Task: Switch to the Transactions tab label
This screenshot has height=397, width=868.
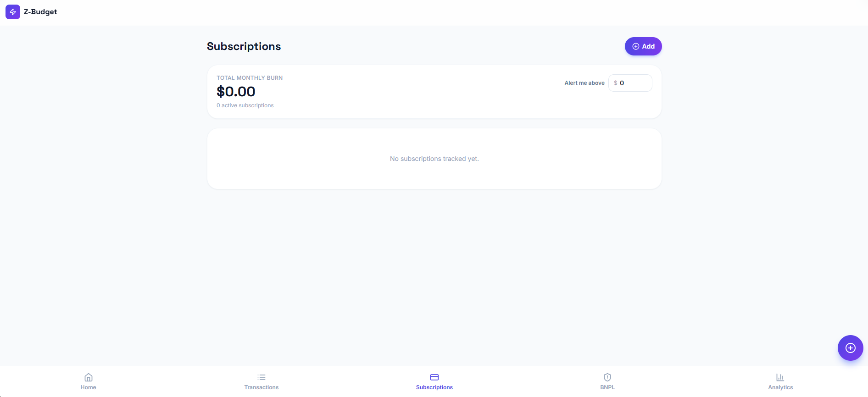Action: click(262, 387)
